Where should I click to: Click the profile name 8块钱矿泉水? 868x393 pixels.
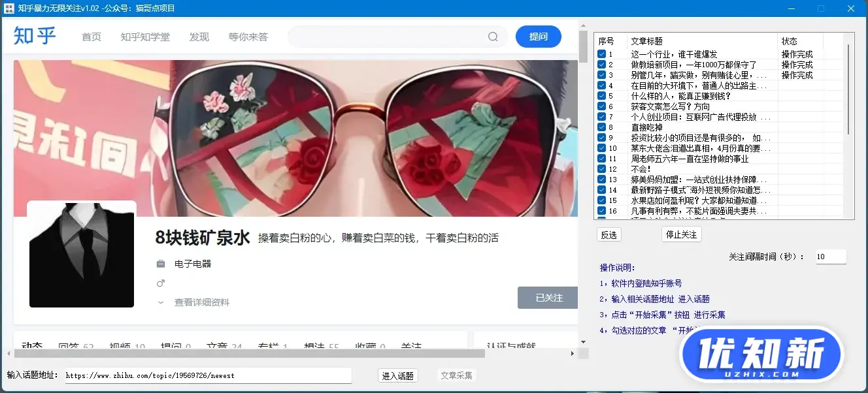tap(203, 238)
